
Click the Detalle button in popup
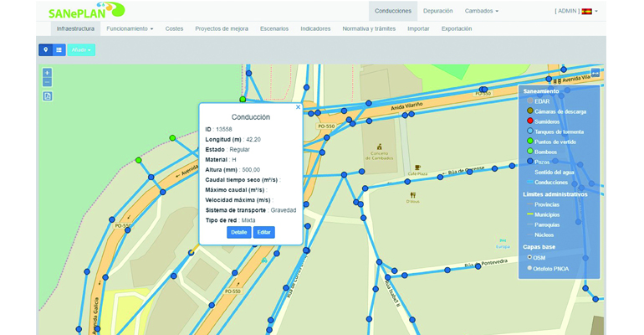pos(238,232)
